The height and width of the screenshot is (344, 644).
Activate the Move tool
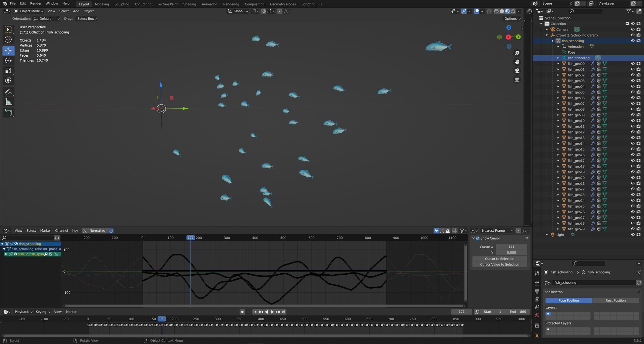(8, 51)
